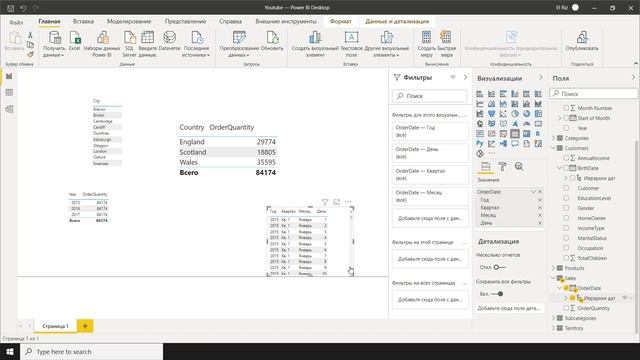Viewport: 640px width, 360px height.
Task: Collapse the Customers table
Action: click(554, 148)
